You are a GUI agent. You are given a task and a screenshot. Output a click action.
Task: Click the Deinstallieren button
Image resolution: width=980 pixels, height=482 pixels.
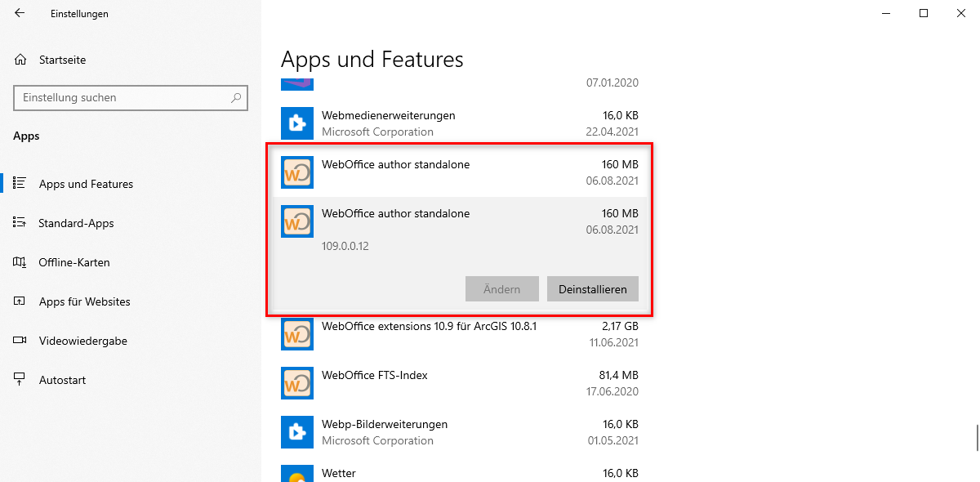click(592, 288)
